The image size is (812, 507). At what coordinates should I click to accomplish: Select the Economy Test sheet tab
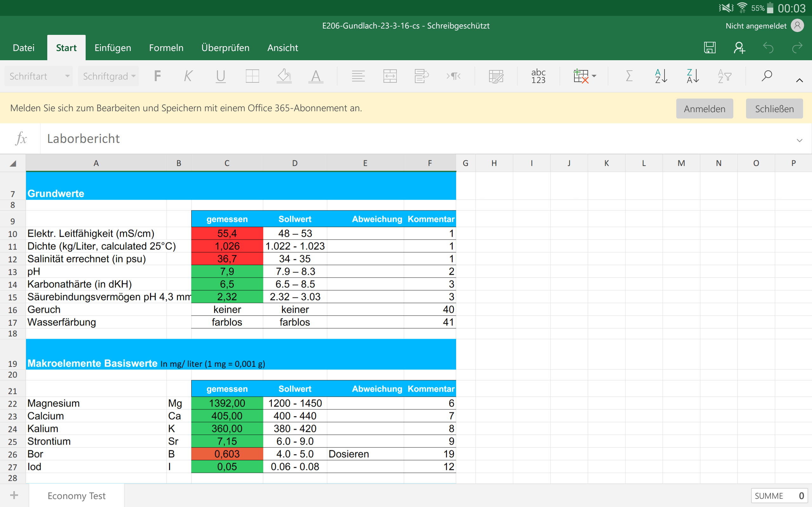click(x=76, y=496)
